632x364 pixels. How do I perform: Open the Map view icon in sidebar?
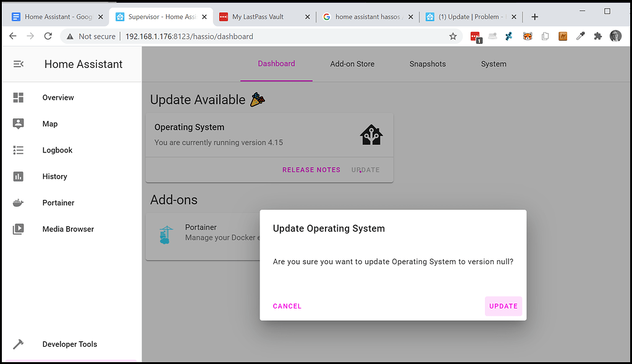[19, 123]
